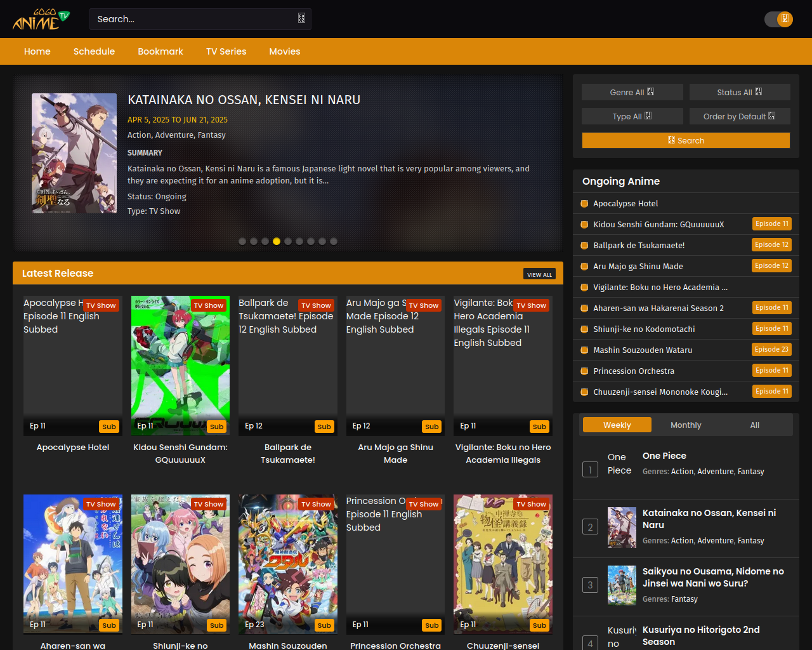Expand the Genre All dropdown
Screen dimensions: 812x650
click(632, 92)
